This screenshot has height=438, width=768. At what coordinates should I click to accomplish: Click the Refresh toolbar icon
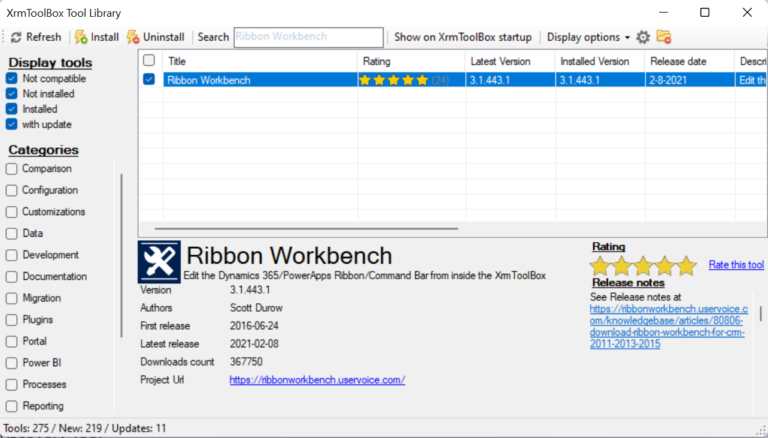click(16, 37)
